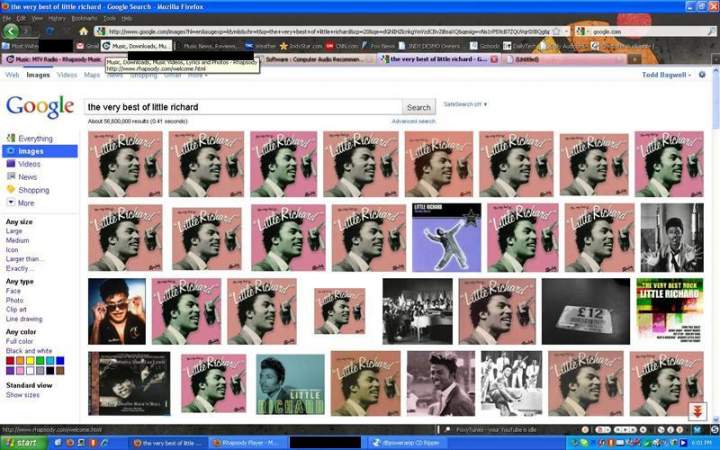Viewport: 720px width, 450px height.
Task: Open the new tab plus button
Action: coord(634,59)
